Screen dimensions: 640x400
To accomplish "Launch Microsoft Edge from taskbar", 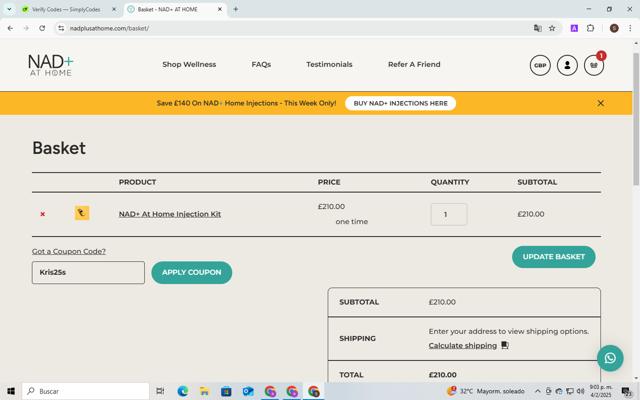I will click(182, 391).
